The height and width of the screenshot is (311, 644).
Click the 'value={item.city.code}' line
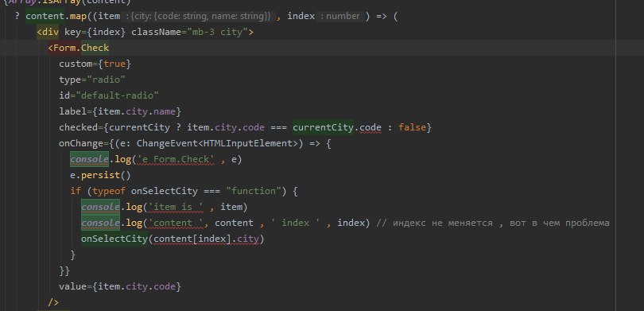coord(120,286)
